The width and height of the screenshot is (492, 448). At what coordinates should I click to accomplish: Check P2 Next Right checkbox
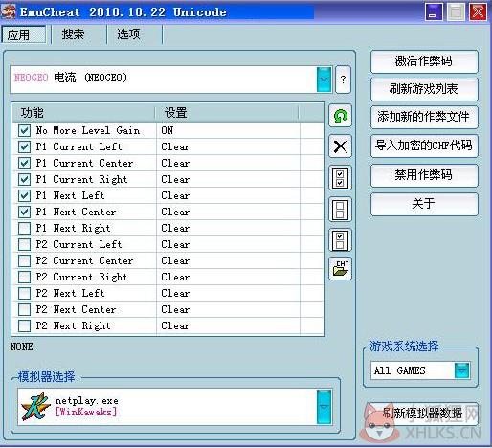click(x=25, y=325)
